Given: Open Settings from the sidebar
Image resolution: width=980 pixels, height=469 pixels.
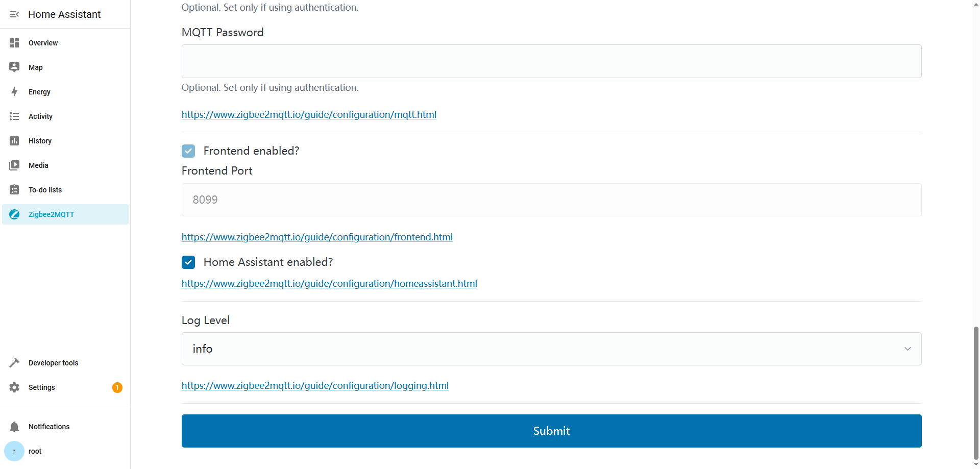Looking at the screenshot, I should pos(42,387).
